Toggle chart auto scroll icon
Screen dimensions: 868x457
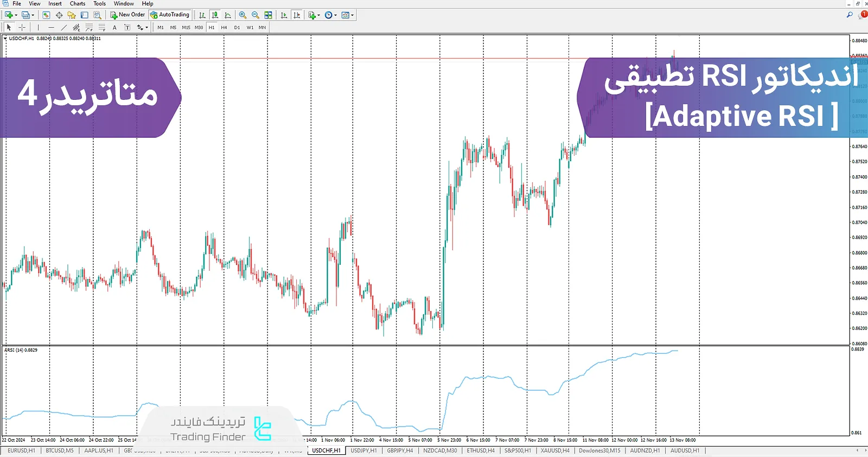tap(284, 15)
